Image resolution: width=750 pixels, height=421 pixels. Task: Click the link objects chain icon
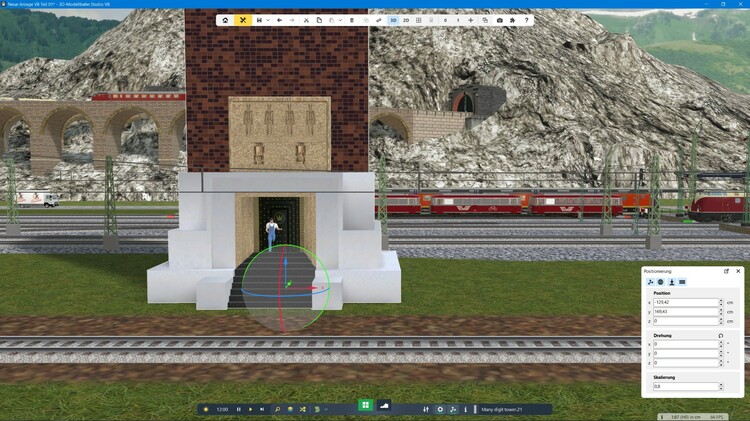coord(379,20)
